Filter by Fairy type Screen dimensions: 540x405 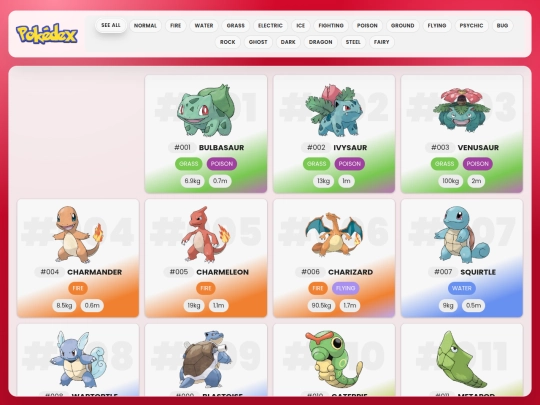(382, 42)
